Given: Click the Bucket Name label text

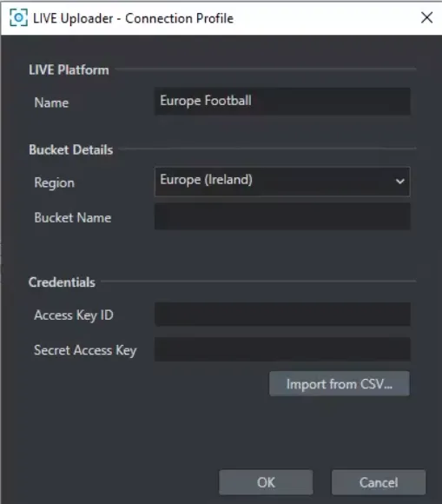Looking at the screenshot, I should [73, 217].
